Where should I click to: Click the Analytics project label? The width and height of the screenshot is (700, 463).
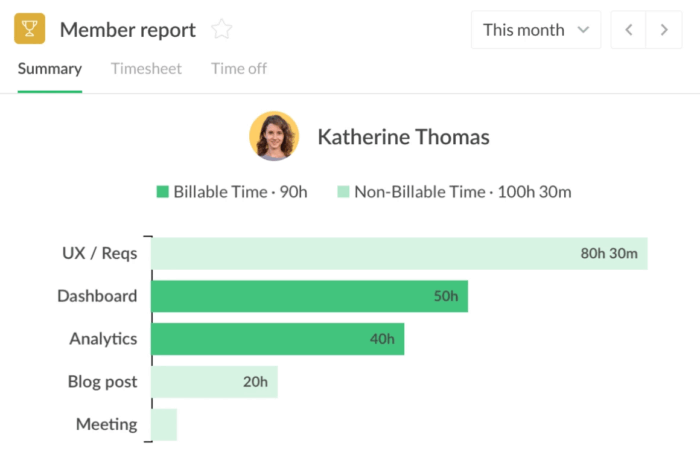(x=103, y=339)
